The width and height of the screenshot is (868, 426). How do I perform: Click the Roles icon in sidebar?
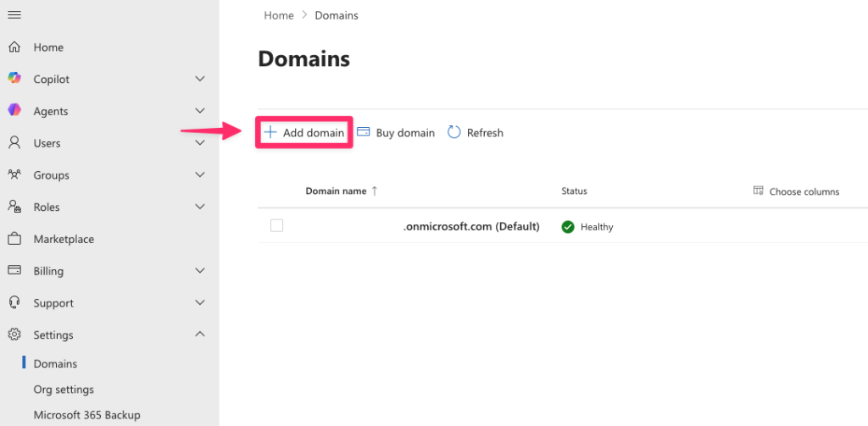tap(14, 207)
